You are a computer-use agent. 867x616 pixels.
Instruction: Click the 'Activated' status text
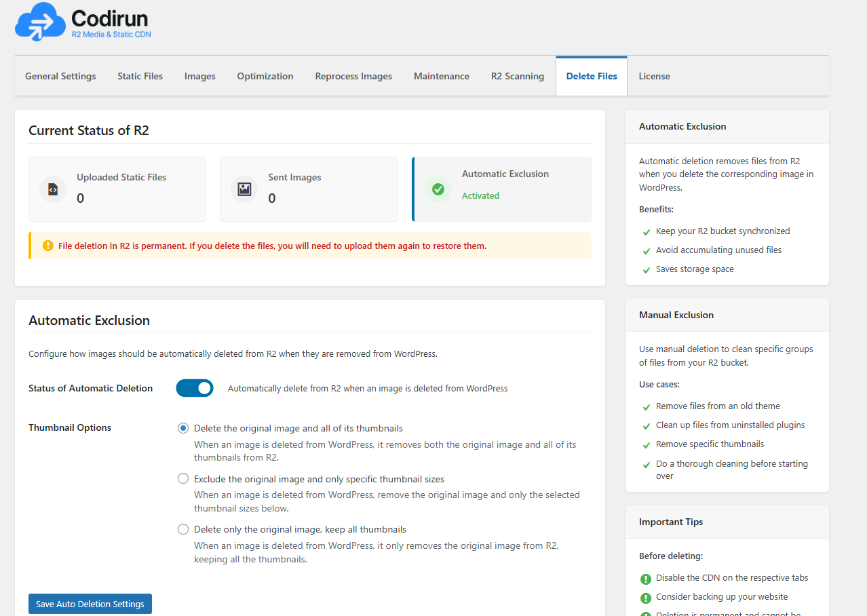480,195
